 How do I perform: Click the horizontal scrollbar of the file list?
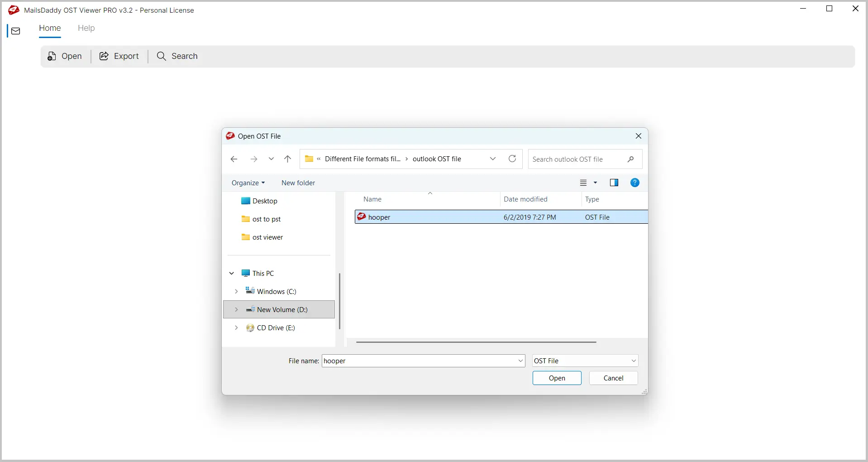(x=476, y=342)
